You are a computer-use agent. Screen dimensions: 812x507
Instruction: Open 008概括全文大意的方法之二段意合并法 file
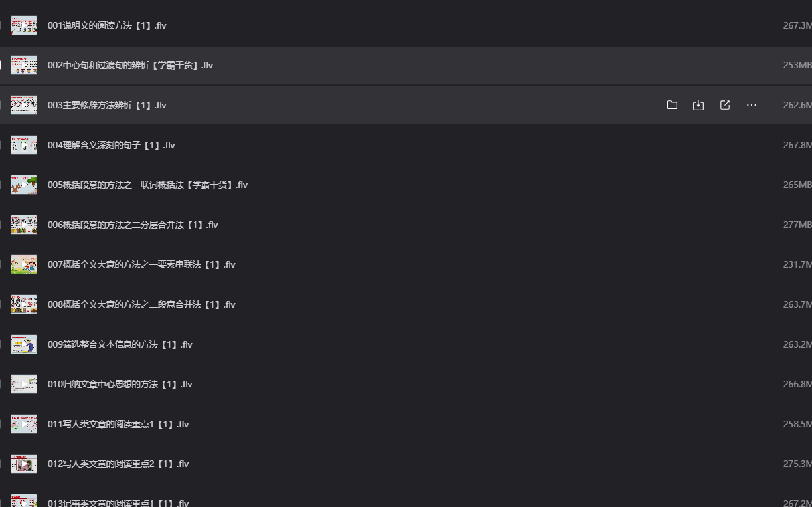click(x=141, y=304)
